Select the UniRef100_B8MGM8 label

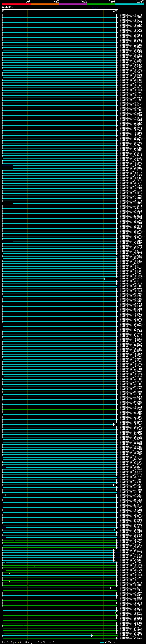click(x=131, y=308)
